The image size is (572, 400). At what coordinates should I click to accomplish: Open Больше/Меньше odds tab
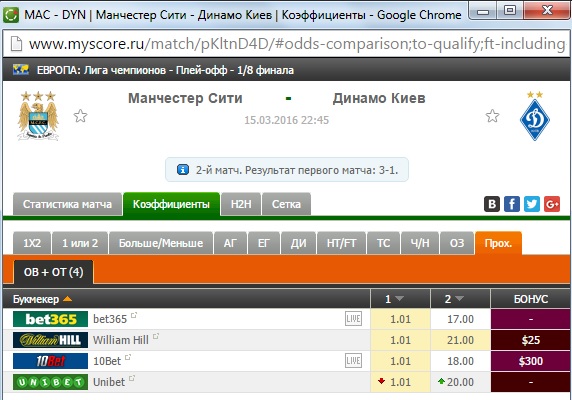pos(161,243)
